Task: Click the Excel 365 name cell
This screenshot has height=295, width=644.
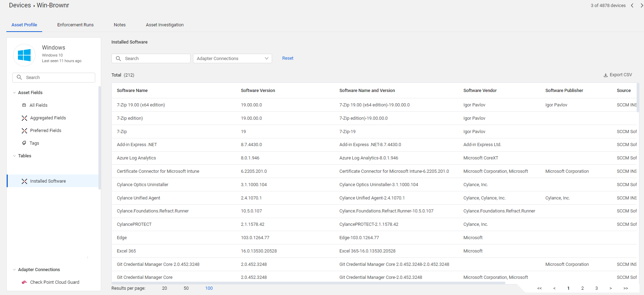Action: click(x=126, y=251)
